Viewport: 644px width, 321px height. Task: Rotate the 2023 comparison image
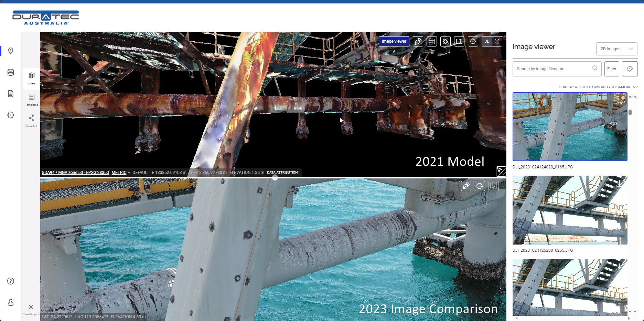pyautogui.click(x=480, y=186)
